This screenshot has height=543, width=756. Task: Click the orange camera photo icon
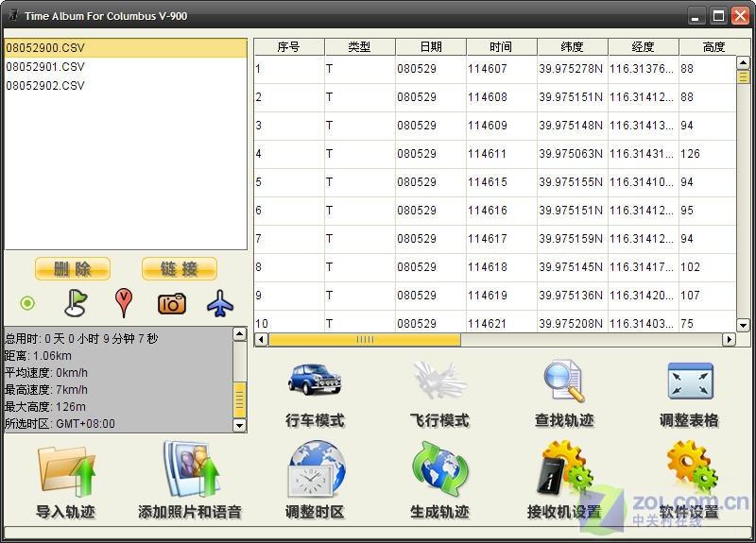pyautogui.click(x=172, y=303)
